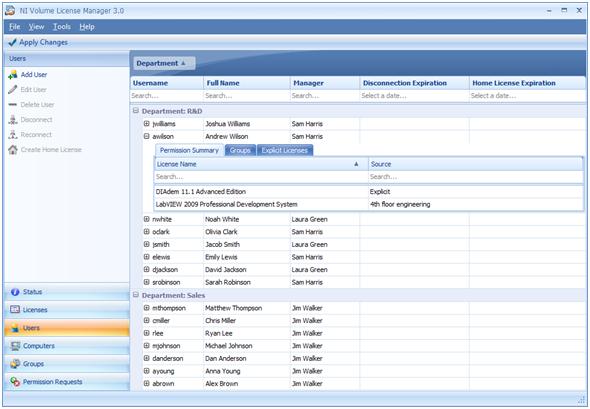
Task: Click the Status info icon in navigation pane
Action: pos(15,292)
